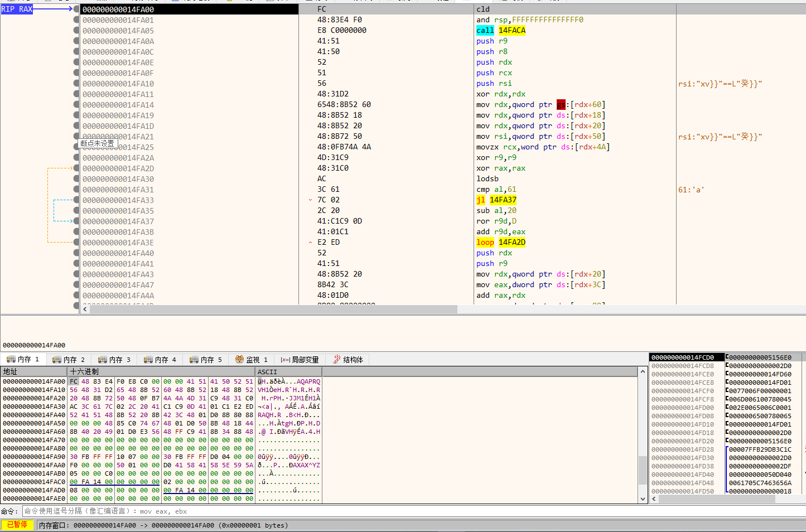Click the call 14FACA instruction
Viewport: 806px width, 532px height.
click(501, 31)
